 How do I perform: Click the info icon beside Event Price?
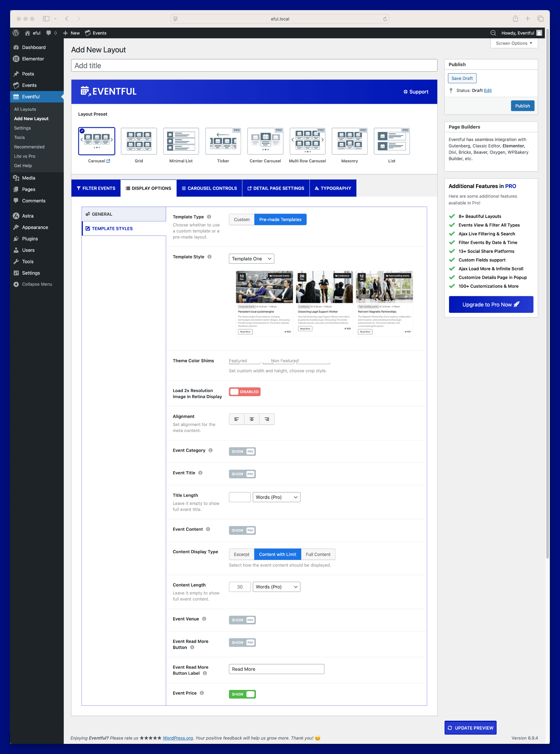coord(202,693)
